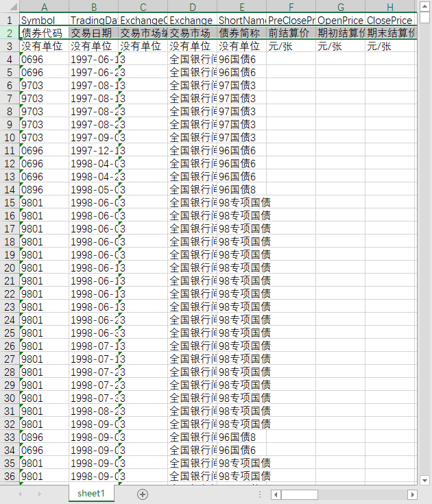Screen dimensions: 432x504
Task: Select column G header
Action: 340,7
